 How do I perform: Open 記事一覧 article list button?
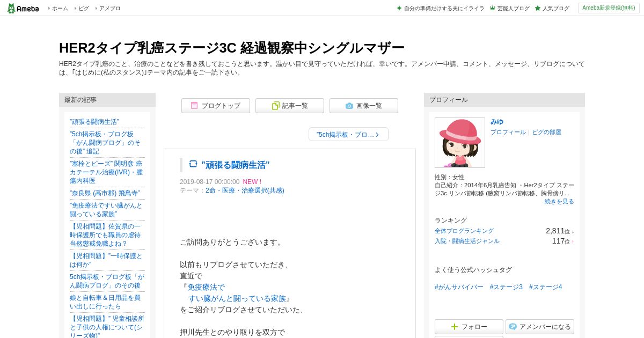pos(290,106)
